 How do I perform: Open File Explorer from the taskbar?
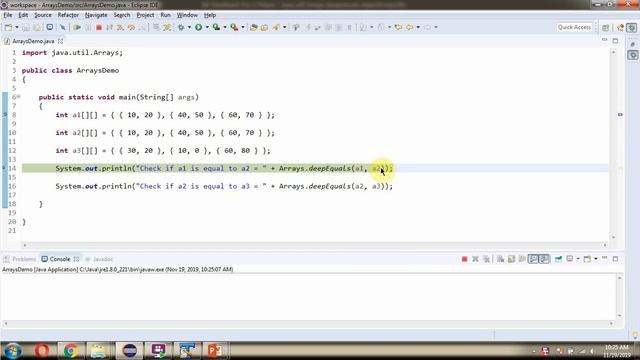pyautogui.click(x=99, y=350)
